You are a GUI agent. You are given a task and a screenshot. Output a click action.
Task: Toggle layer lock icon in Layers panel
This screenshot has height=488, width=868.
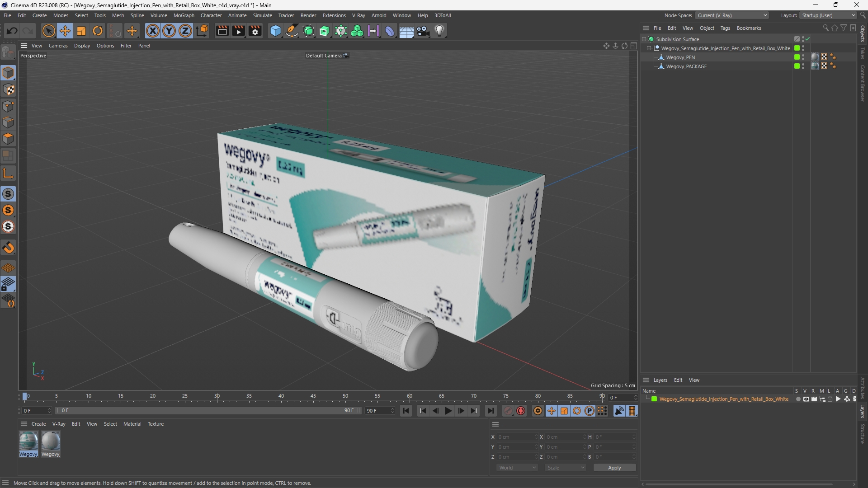830,399
